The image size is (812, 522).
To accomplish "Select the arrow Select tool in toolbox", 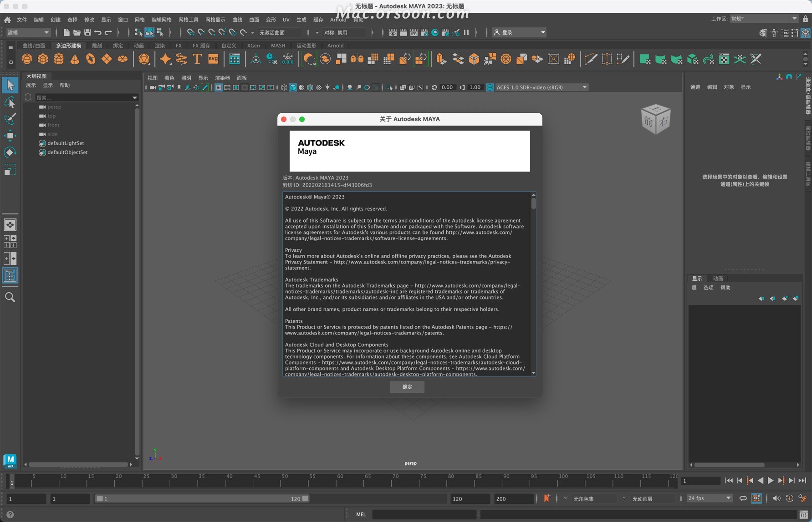I will click(x=10, y=85).
